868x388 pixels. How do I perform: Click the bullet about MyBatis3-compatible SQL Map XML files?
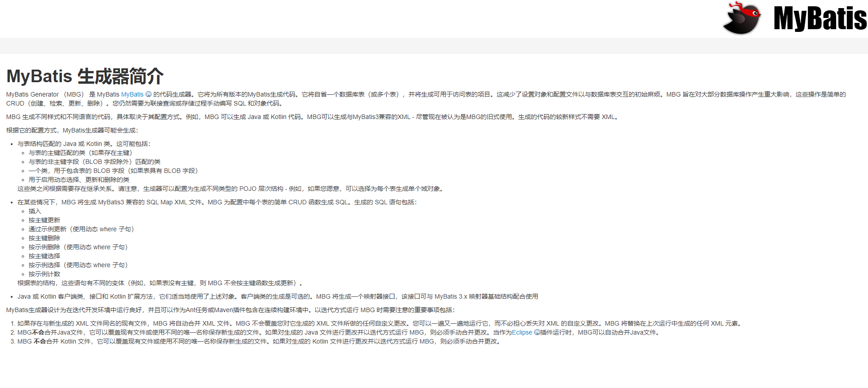(x=217, y=202)
